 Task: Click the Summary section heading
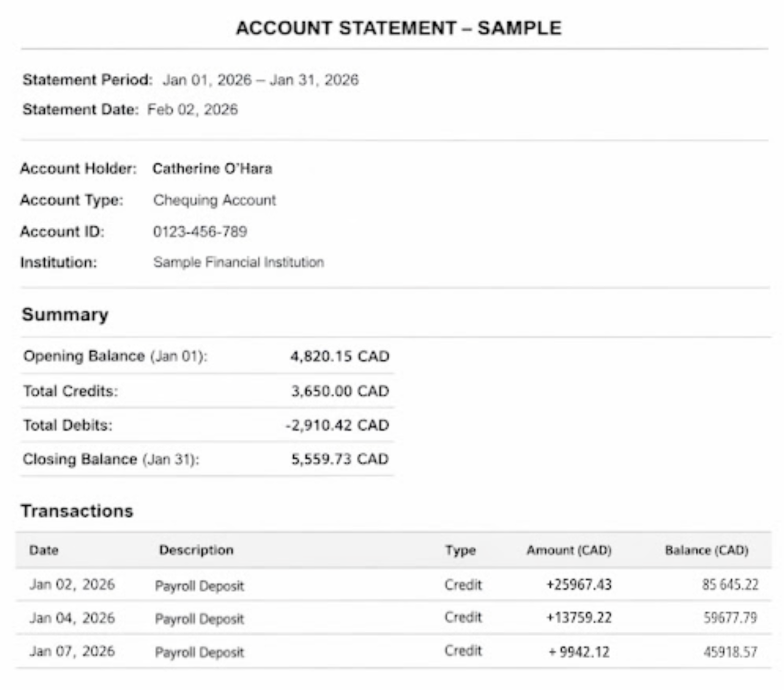pos(65,315)
